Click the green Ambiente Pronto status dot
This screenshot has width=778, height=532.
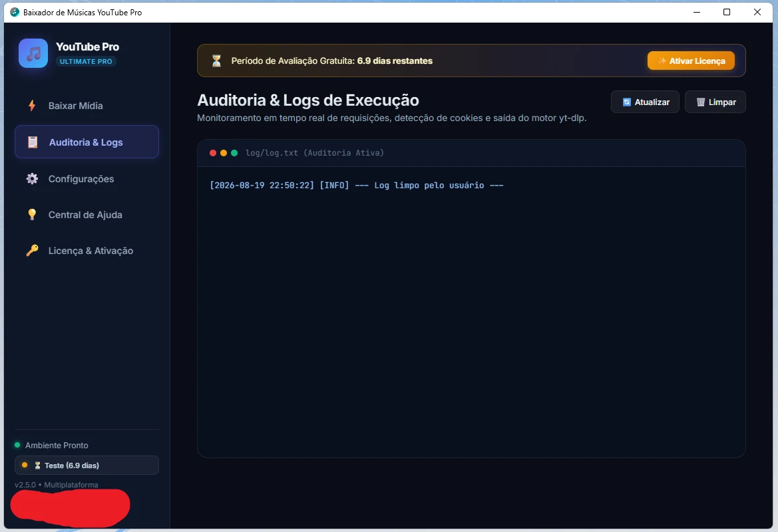pos(17,446)
